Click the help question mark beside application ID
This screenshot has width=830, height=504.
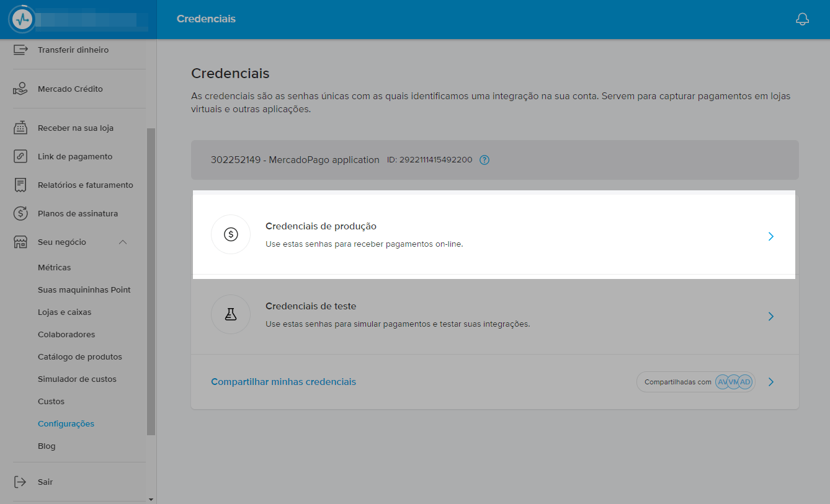coord(484,160)
